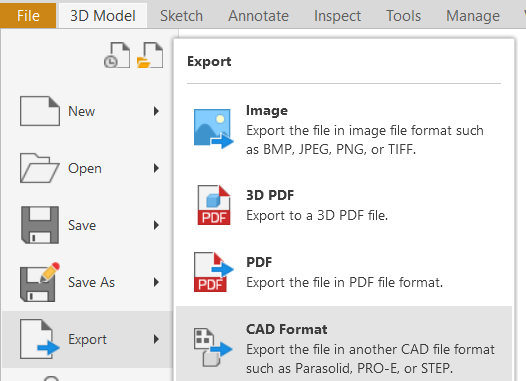Switch to the Sketch tab
526x381 pixels.
tap(181, 15)
